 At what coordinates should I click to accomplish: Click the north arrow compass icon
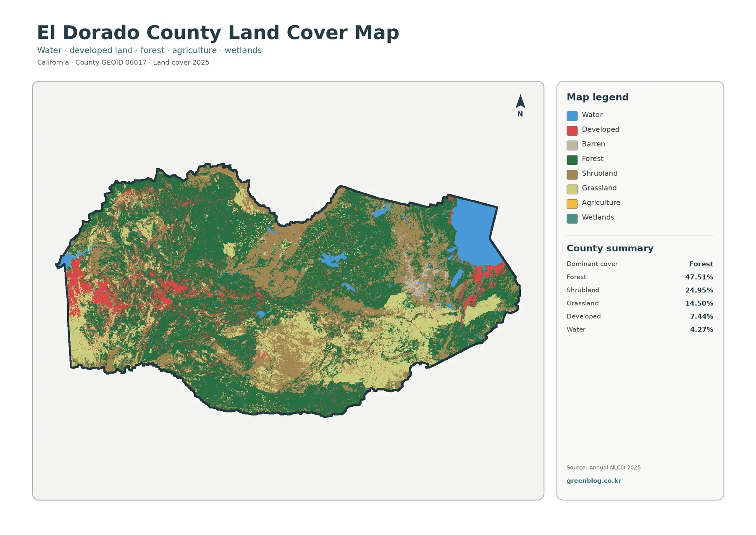pyautogui.click(x=520, y=105)
